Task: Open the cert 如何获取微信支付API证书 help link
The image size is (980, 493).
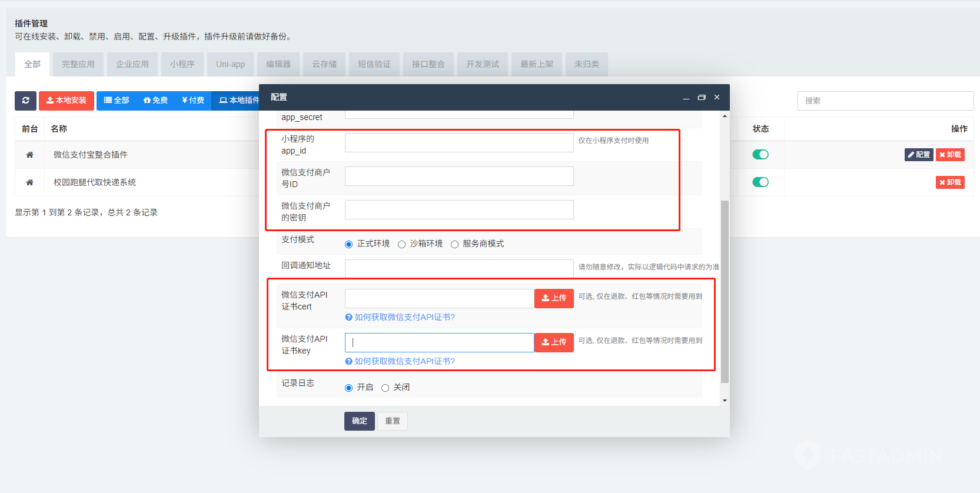Action: click(x=404, y=317)
